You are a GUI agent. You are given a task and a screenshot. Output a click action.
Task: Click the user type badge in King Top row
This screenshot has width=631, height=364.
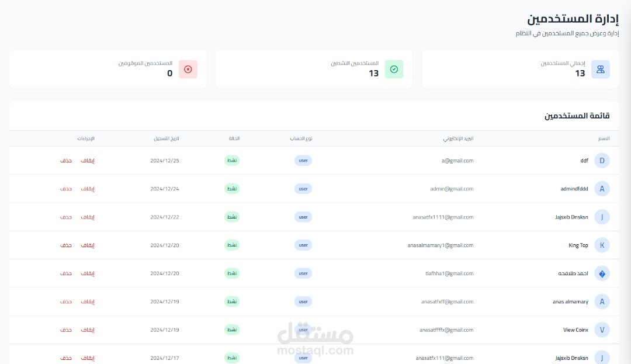pos(303,245)
